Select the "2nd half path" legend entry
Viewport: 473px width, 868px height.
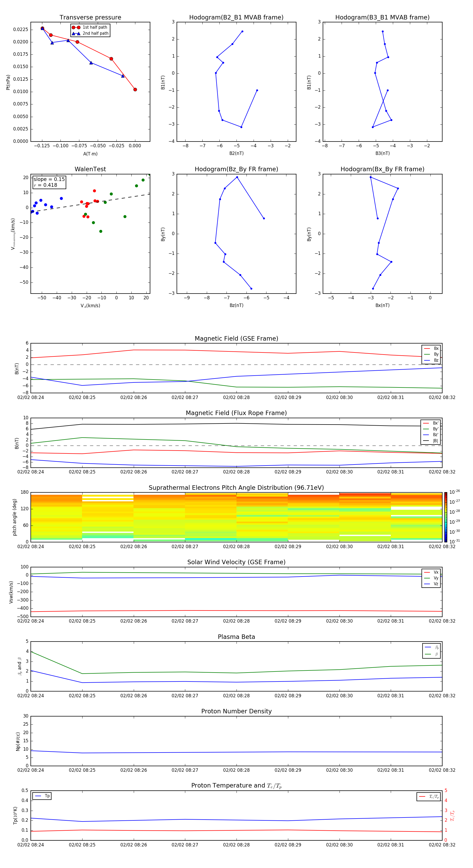90,33
